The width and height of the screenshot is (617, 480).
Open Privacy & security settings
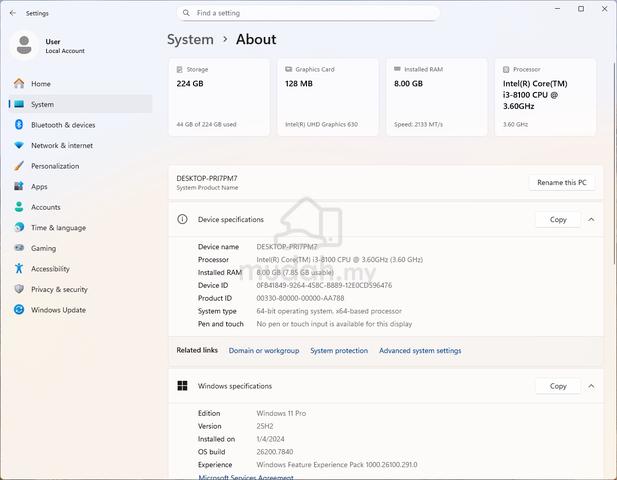click(x=80, y=289)
